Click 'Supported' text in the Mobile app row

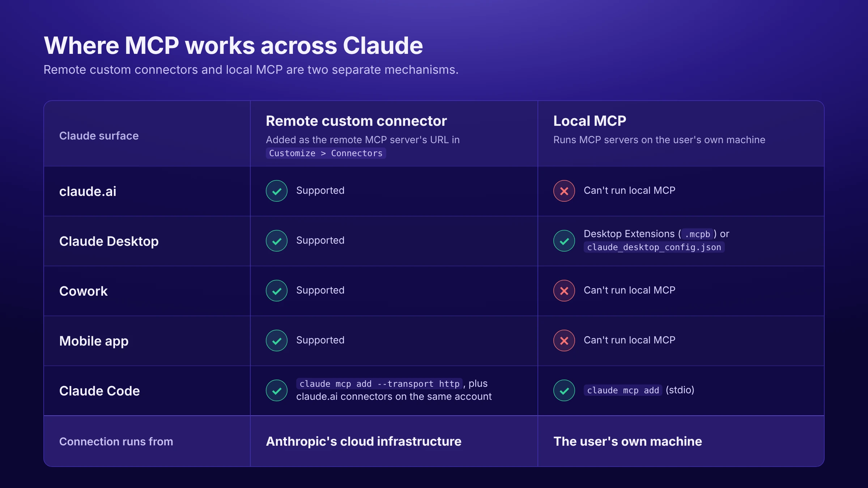[x=320, y=340]
